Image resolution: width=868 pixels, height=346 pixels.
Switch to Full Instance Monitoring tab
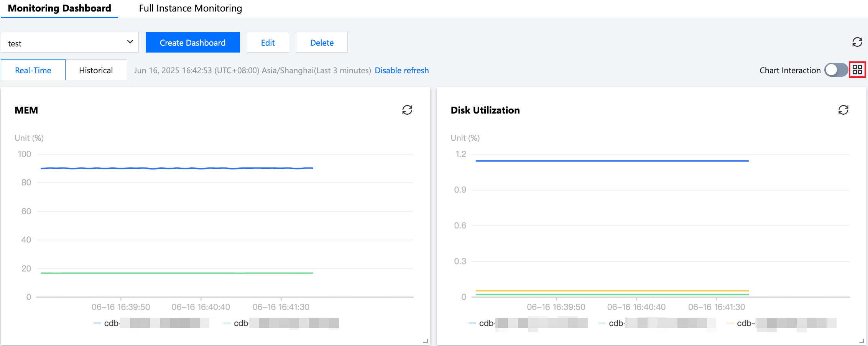click(191, 8)
